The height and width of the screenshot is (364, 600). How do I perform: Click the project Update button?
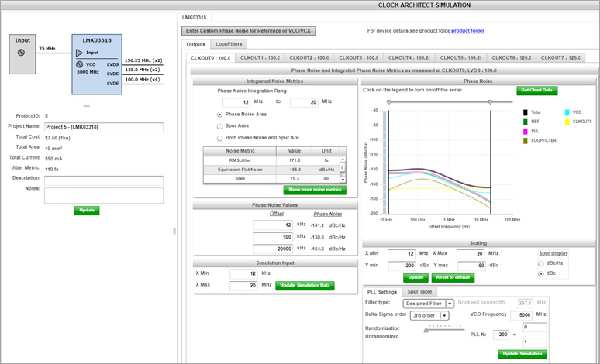tap(87, 211)
